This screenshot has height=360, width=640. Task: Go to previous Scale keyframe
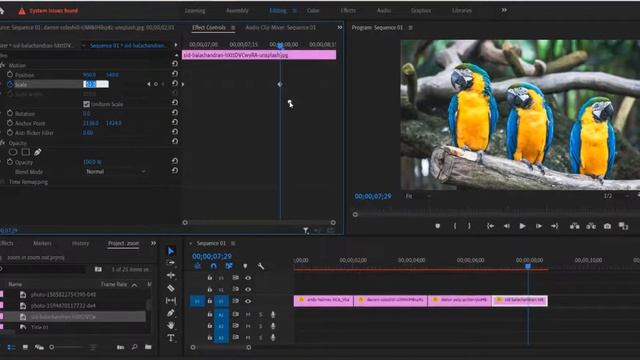click(x=149, y=84)
